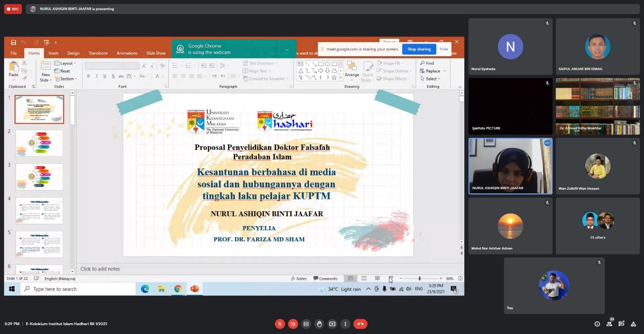Screen dimensions: 644x334
Task: Unmute the microphone in Meet
Action: pos(280,324)
